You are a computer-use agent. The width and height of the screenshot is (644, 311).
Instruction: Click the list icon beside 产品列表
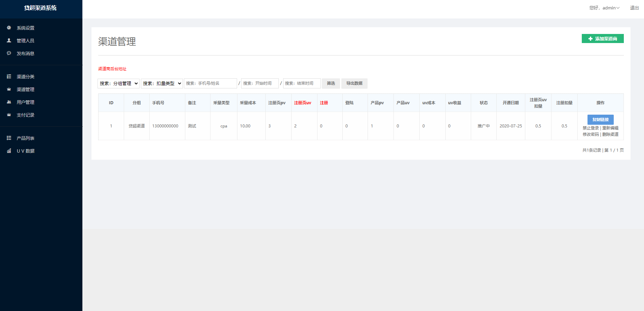tap(9, 138)
